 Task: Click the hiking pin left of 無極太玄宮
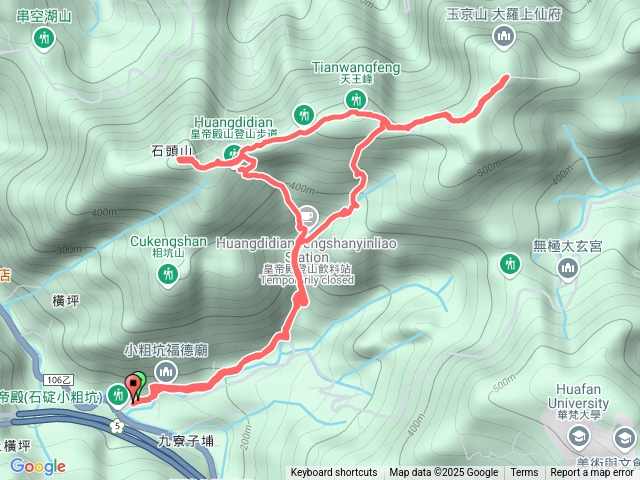click(x=510, y=265)
